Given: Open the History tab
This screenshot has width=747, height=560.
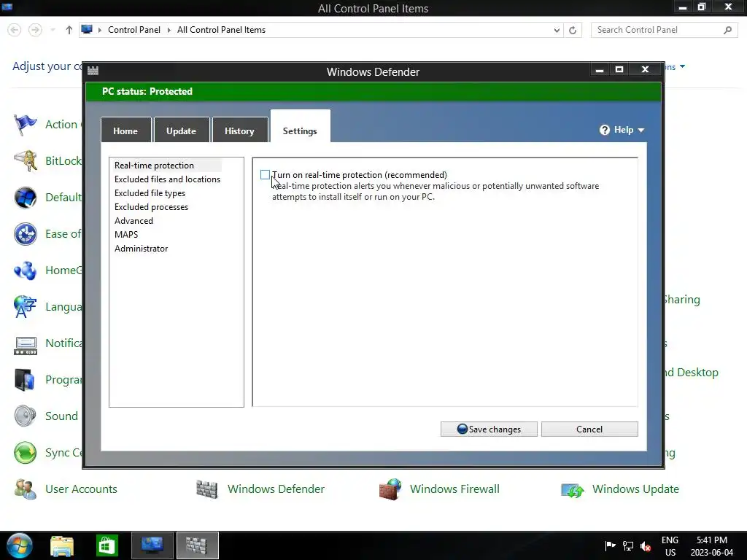Looking at the screenshot, I should pos(239,130).
